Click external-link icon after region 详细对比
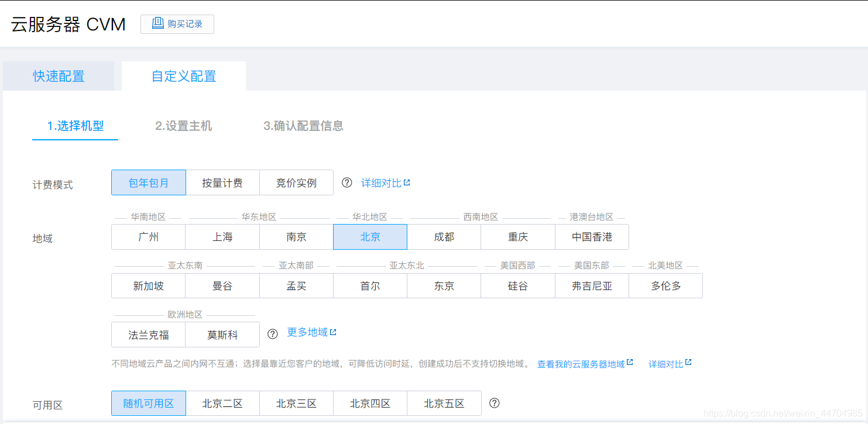 pyautogui.click(x=688, y=363)
